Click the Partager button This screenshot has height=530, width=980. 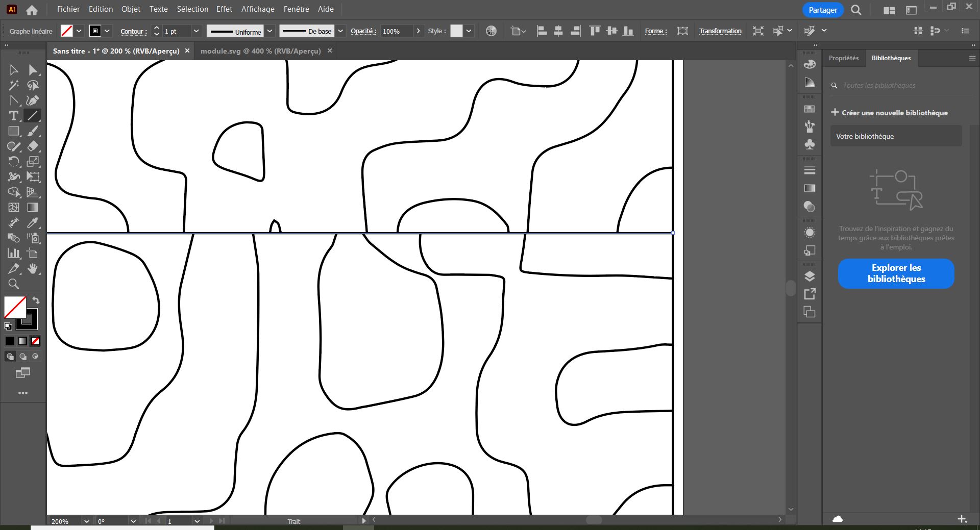coord(823,10)
